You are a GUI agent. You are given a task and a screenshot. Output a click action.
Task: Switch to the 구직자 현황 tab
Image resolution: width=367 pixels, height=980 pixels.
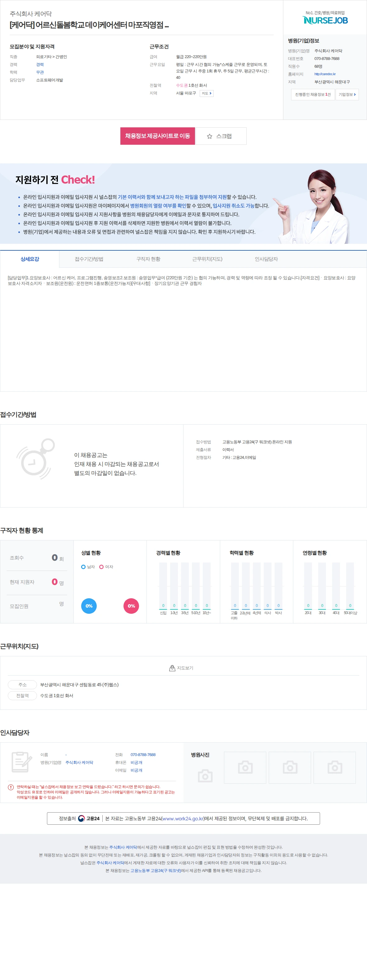tap(148, 259)
